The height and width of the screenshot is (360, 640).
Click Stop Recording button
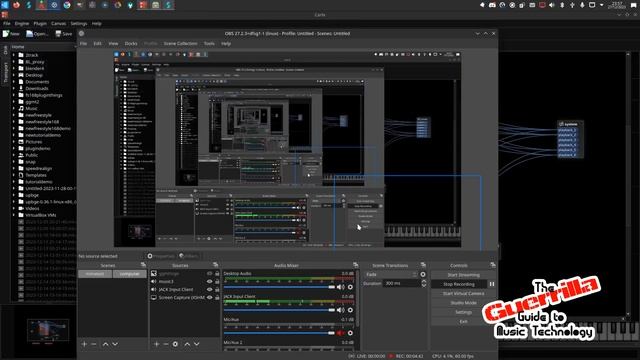[x=459, y=284]
